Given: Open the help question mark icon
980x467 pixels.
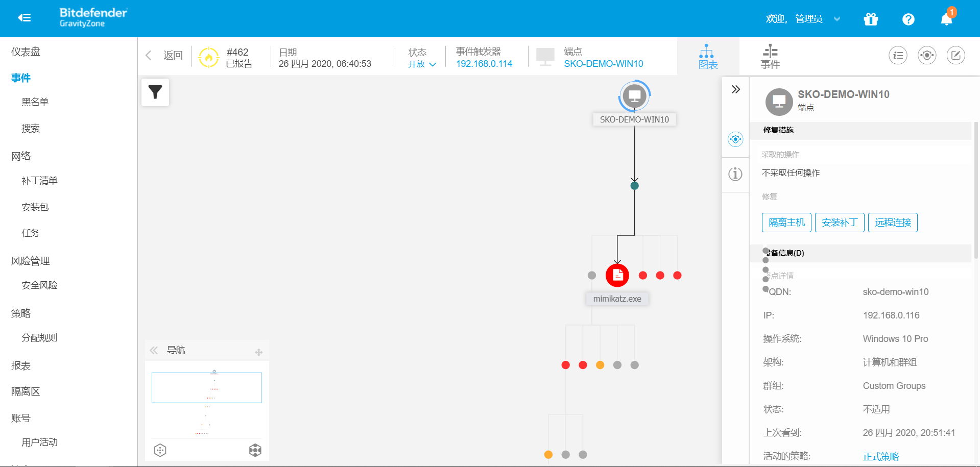Looking at the screenshot, I should pos(908,19).
